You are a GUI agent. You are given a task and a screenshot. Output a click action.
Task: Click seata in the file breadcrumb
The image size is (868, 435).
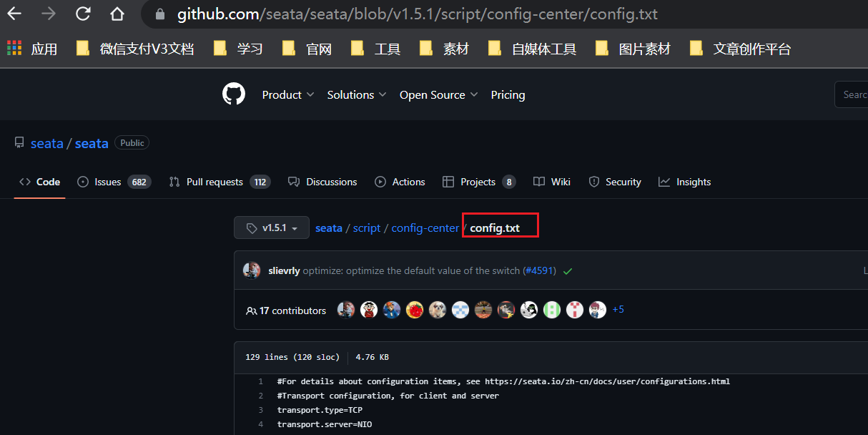click(x=329, y=228)
